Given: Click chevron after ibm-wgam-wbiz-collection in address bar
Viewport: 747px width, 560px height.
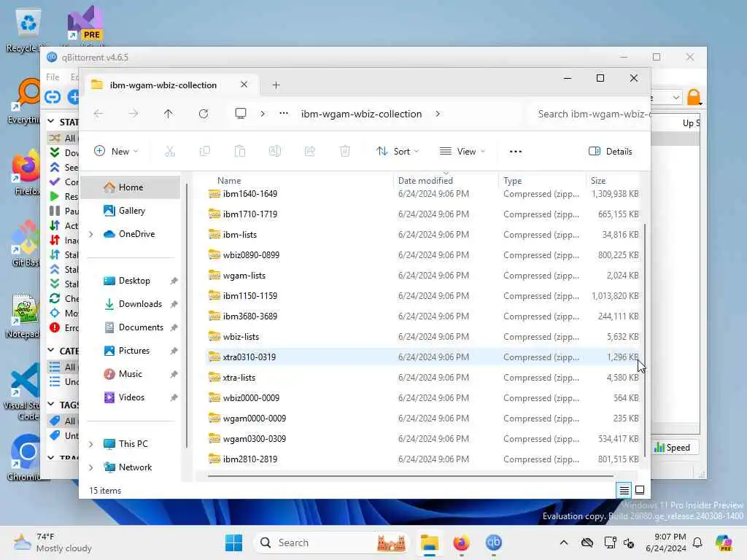Looking at the screenshot, I should point(438,114).
